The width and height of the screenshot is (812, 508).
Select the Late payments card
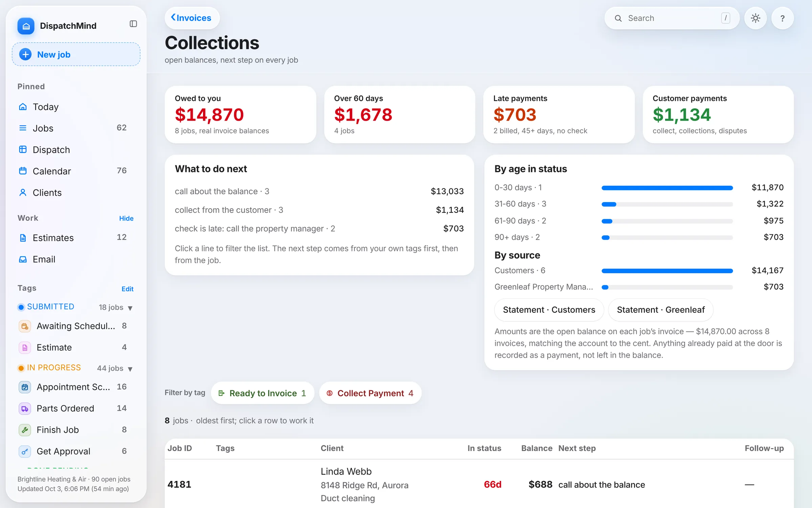(x=559, y=114)
